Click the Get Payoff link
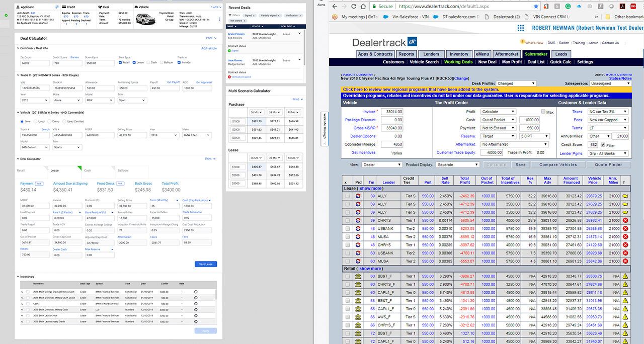 click(x=173, y=82)
